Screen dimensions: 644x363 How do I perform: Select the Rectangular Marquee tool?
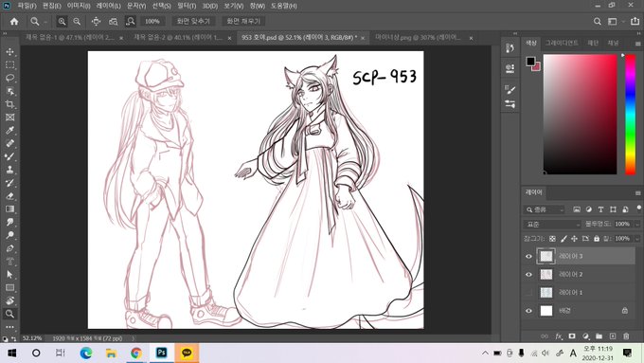click(x=9, y=65)
